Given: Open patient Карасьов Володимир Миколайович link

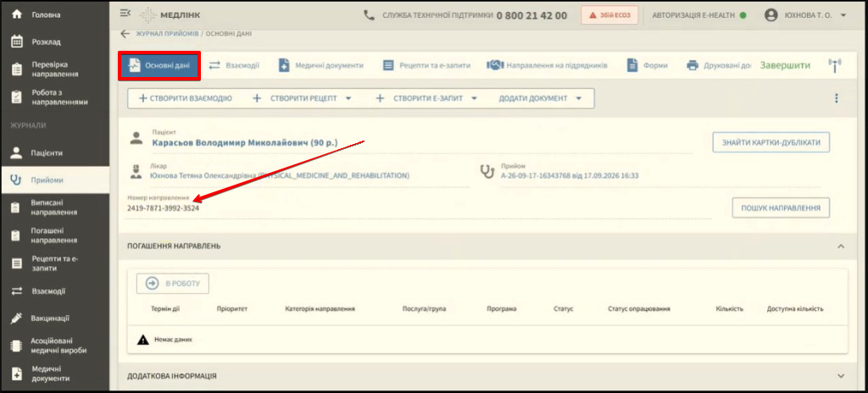Looking at the screenshot, I should click(x=244, y=142).
